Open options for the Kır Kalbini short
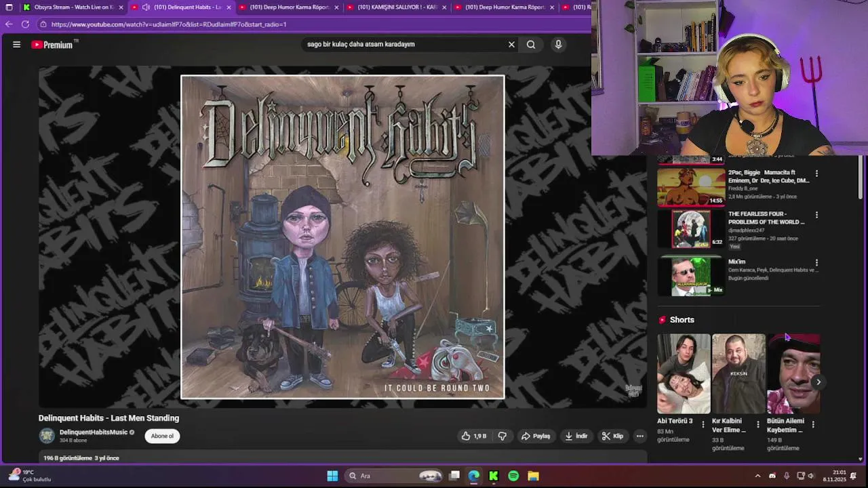 tap(757, 424)
